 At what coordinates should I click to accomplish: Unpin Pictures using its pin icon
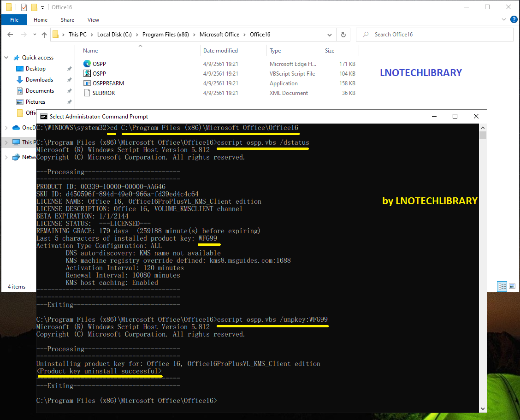click(69, 102)
